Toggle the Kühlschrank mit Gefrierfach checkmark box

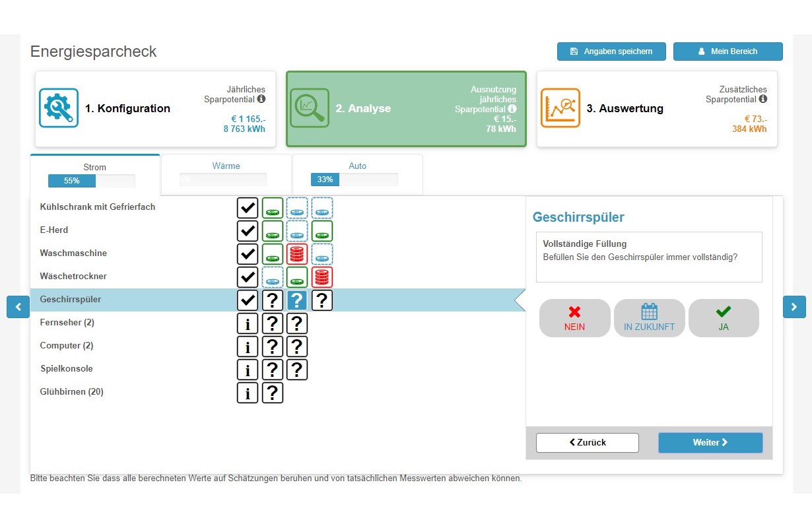[248, 208]
